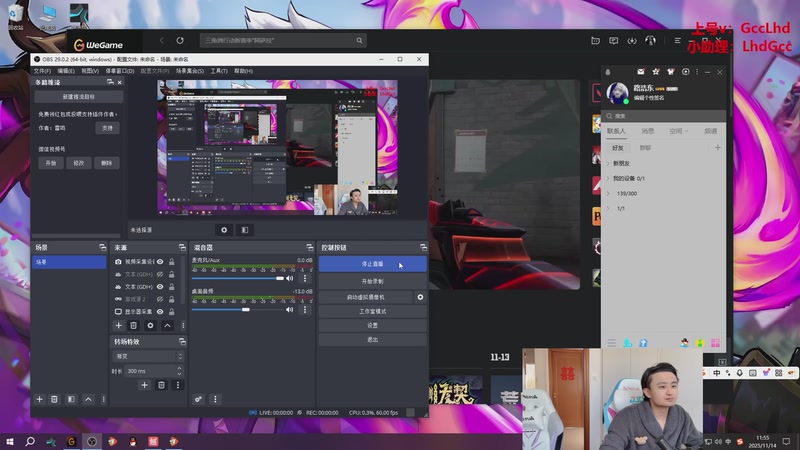Screen dimensions: 800x450
Task: Adjust the 麦克风/Aux volume slider
Action: click(x=238, y=278)
